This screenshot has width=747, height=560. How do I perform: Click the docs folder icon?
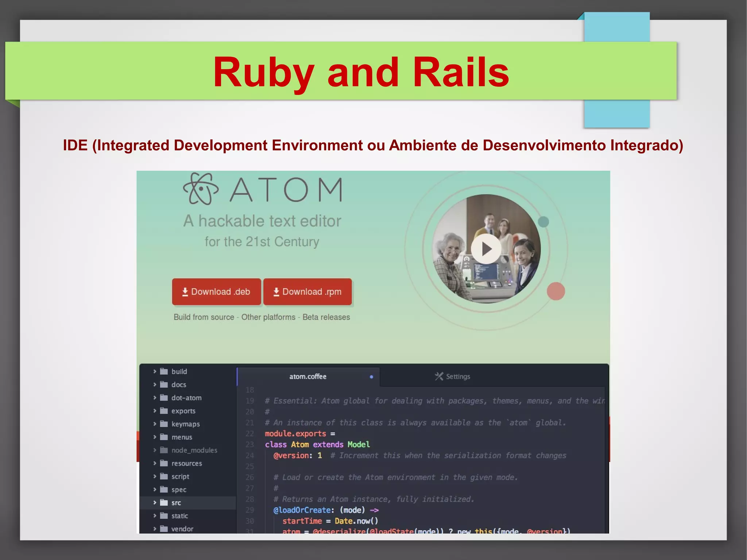tap(164, 385)
